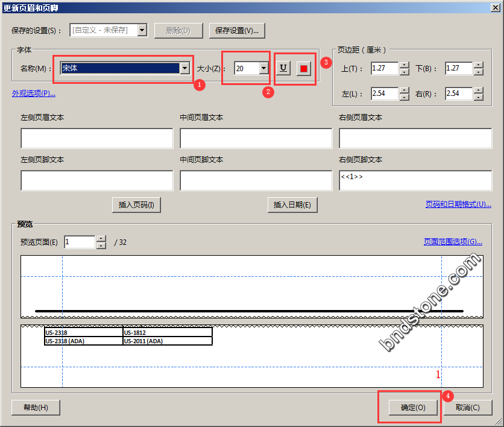504x427 pixels.
Task: Expand the saved settings dropdown
Action: tap(142, 30)
